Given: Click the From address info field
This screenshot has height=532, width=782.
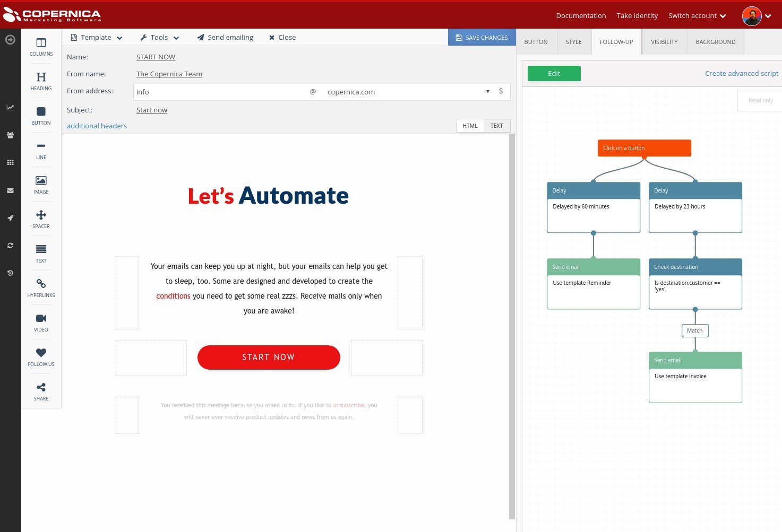Looking at the screenshot, I should point(220,91).
